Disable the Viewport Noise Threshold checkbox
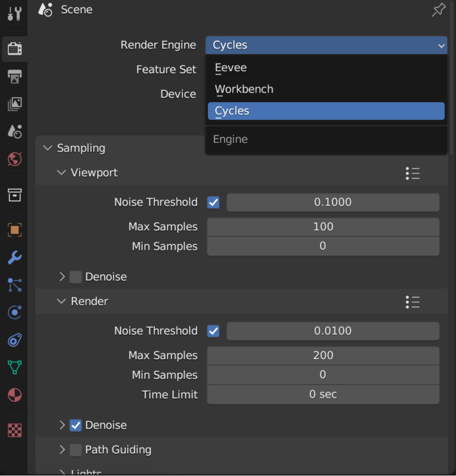Viewport: 456px width, 476px height. click(213, 202)
